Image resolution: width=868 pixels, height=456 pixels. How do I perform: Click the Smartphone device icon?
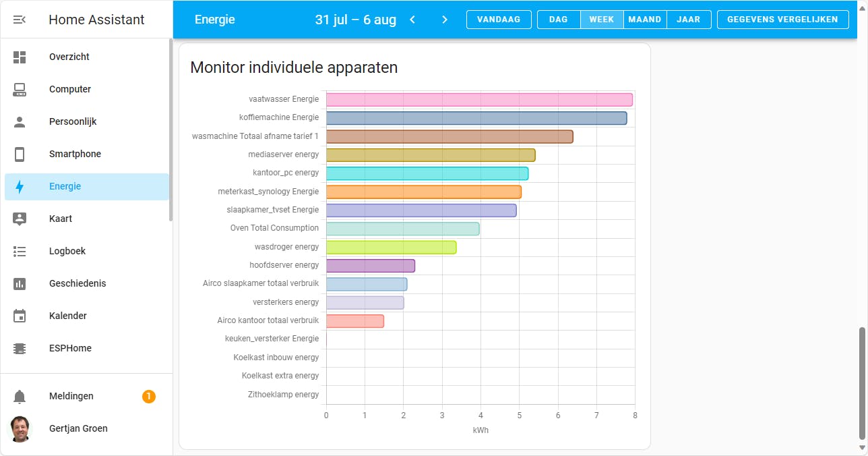click(20, 154)
